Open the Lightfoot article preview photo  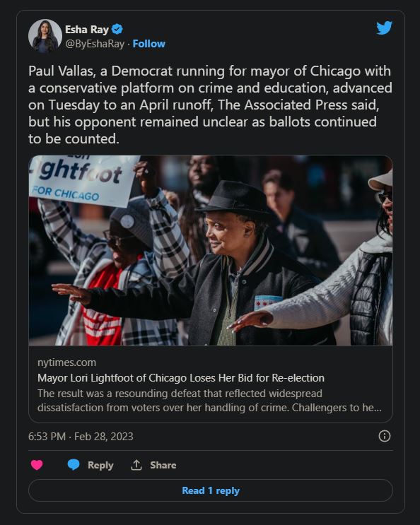210,250
